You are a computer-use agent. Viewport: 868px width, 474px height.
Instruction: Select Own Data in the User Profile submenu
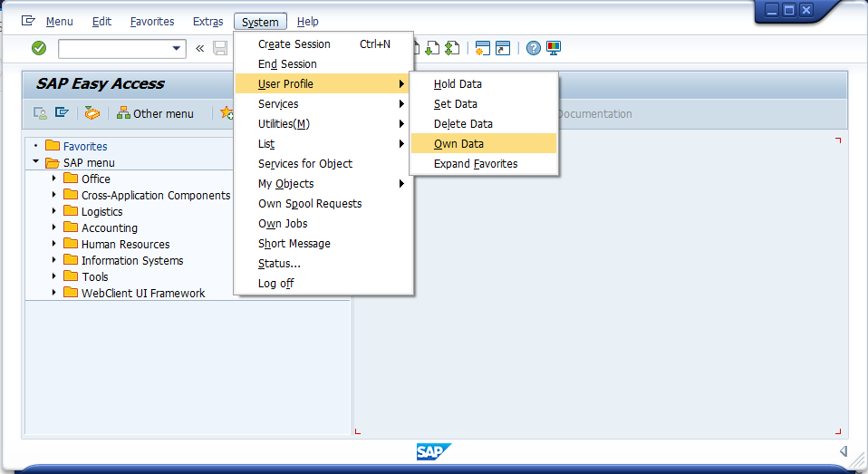point(484,144)
